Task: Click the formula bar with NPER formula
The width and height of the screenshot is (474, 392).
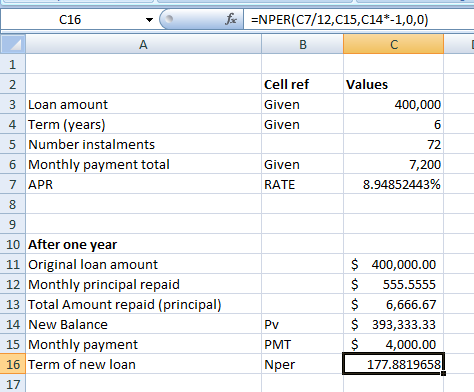Action: (359, 20)
